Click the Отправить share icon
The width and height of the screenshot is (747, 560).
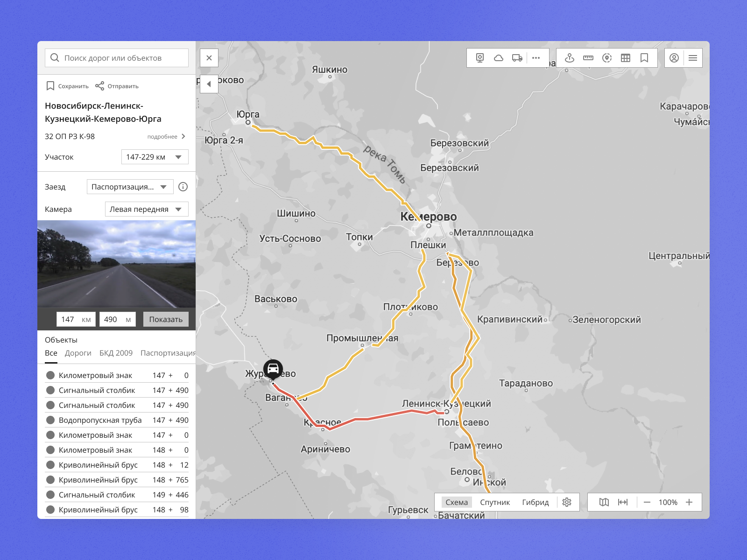click(99, 86)
